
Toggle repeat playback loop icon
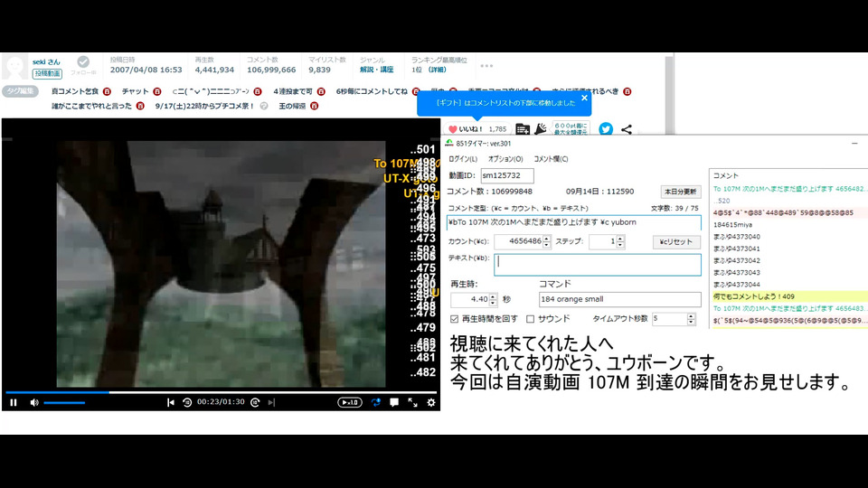click(376, 403)
